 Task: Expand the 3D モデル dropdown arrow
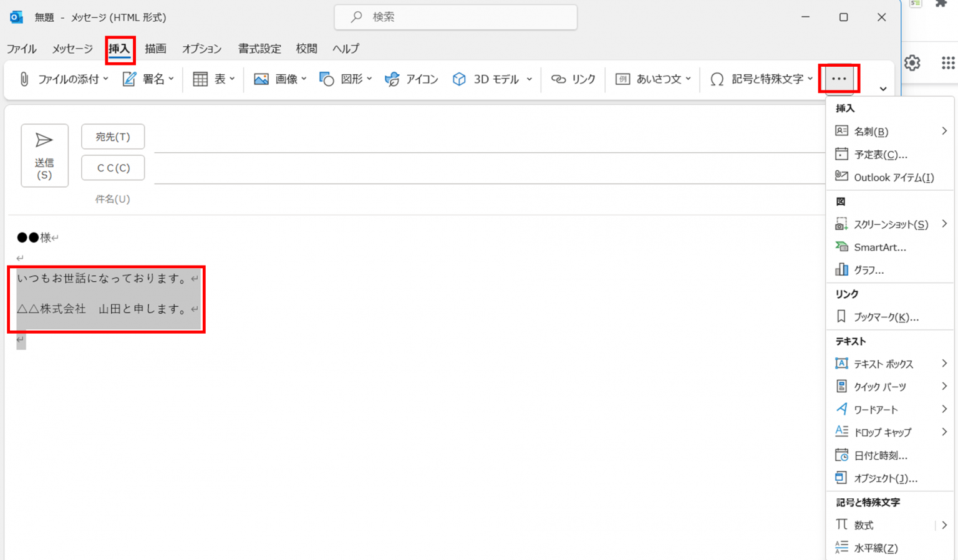tap(530, 79)
